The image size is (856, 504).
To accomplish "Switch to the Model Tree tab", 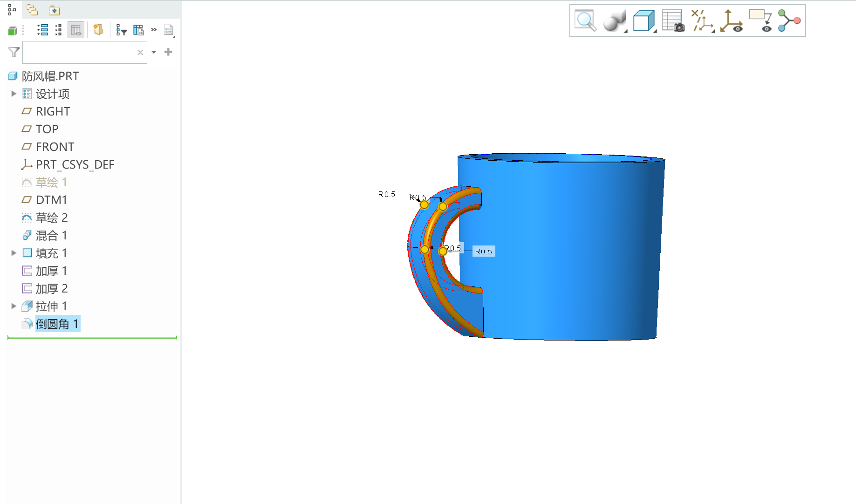I will click(12, 10).
